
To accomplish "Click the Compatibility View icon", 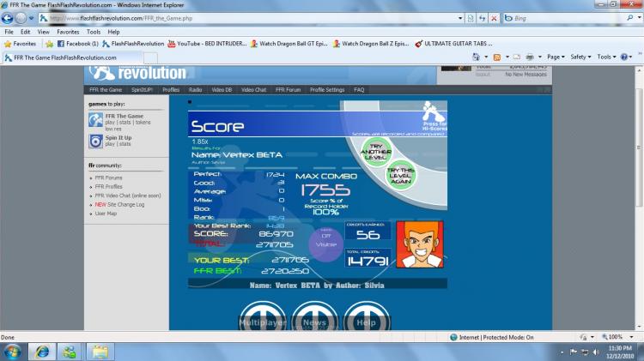I will click(471, 19).
